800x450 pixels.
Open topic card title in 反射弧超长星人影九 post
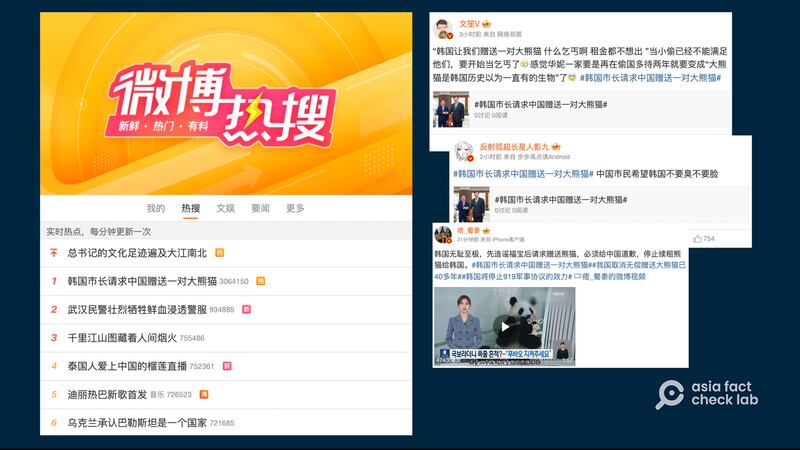(561, 199)
